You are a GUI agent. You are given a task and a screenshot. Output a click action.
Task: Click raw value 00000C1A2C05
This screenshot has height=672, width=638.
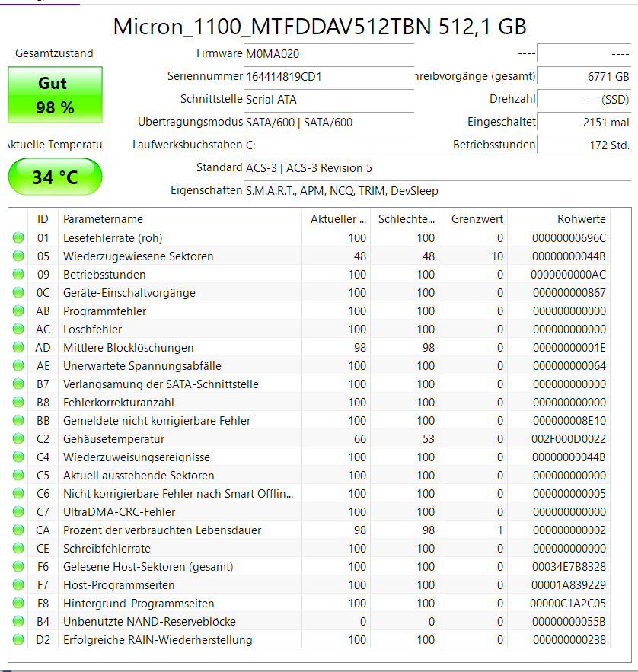[568, 604]
